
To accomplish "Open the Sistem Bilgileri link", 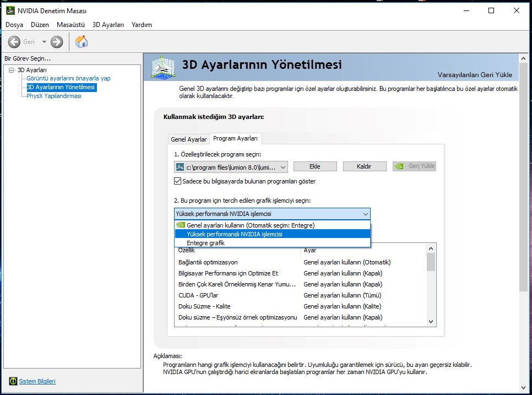I will [37, 381].
